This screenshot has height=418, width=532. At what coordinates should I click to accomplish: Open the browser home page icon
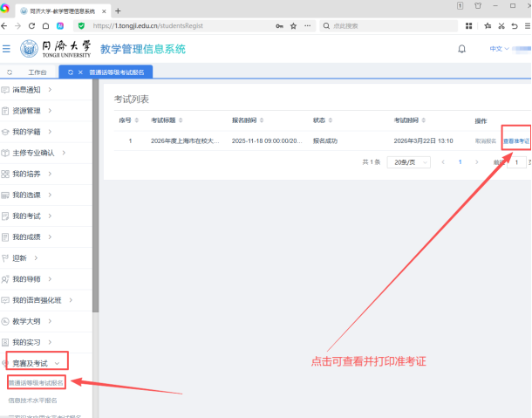click(45, 26)
